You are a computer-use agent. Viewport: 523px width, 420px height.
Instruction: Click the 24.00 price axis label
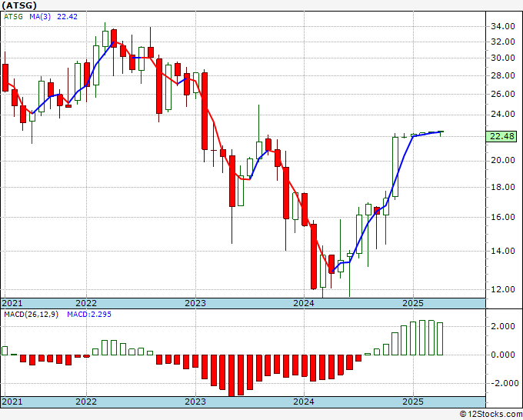[x=502, y=114]
